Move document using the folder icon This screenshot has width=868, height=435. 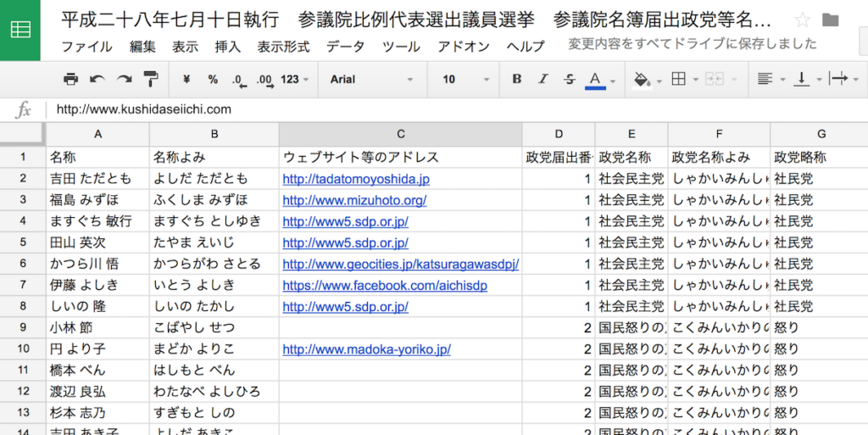(x=831, y=20)
